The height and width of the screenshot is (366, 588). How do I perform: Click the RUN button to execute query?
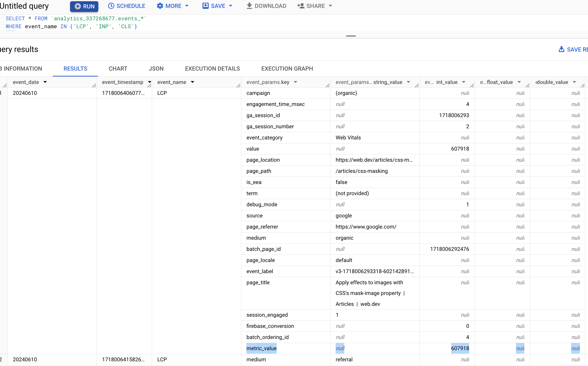[x=83, y=6]
